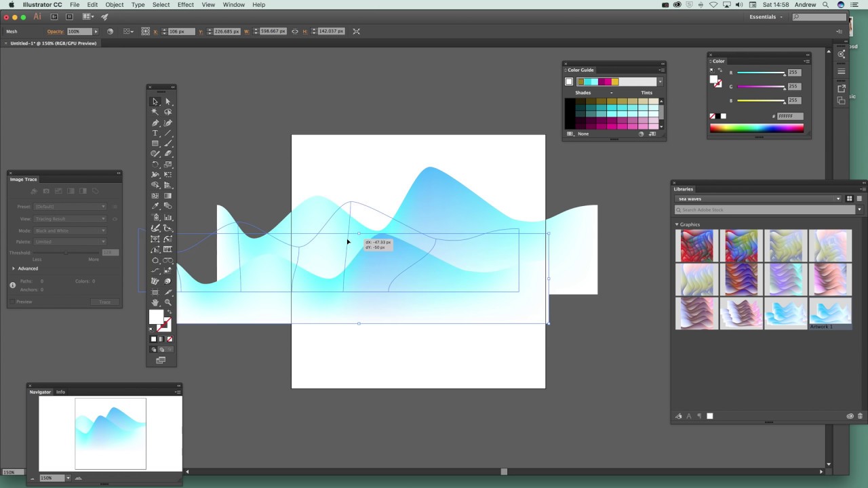This screenshot has width=868, height=488.
Task: Click the R channel slider in Color panel
Action: pos(761,73)
